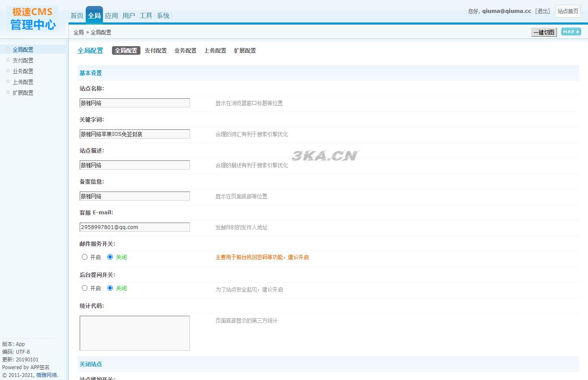Image resolution: width=588 pixels, height=380 pixels.
Task: Open the MAP dropdown button
Action: (571, 31)
